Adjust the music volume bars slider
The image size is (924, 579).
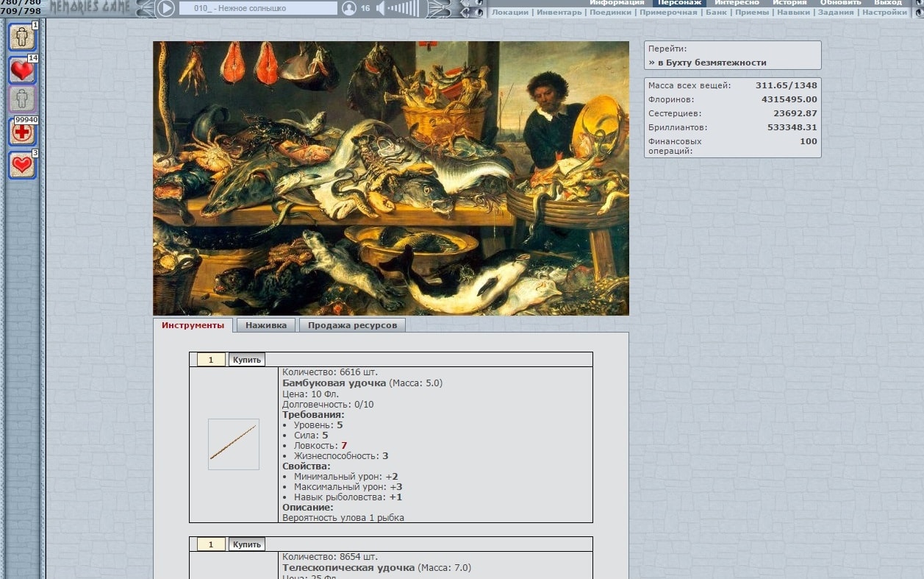(404, 9)
